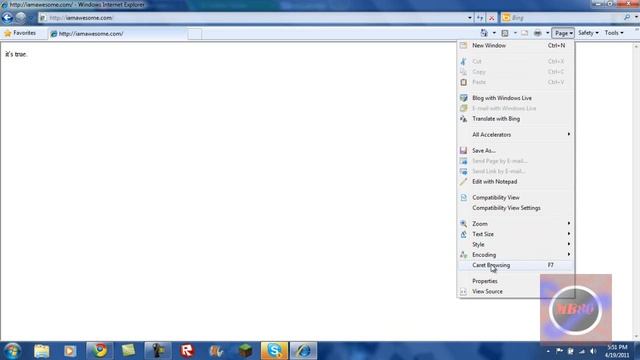Open Skype from the taskbar
640x360 pixels.
[x=274, y=351]
